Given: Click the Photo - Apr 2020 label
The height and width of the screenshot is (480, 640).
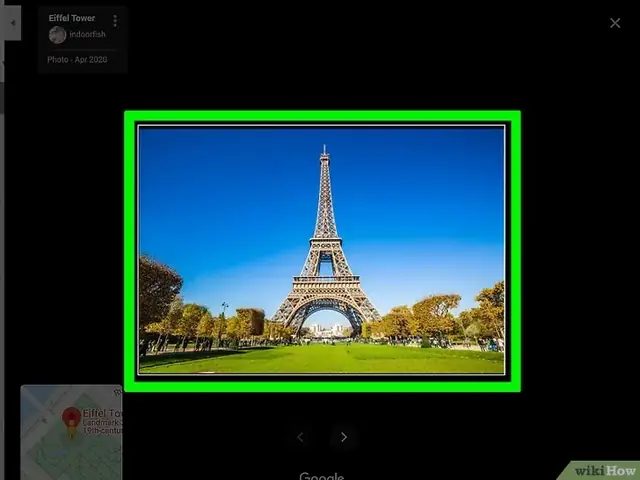Looking at the screenshot, I should point(77,60).
